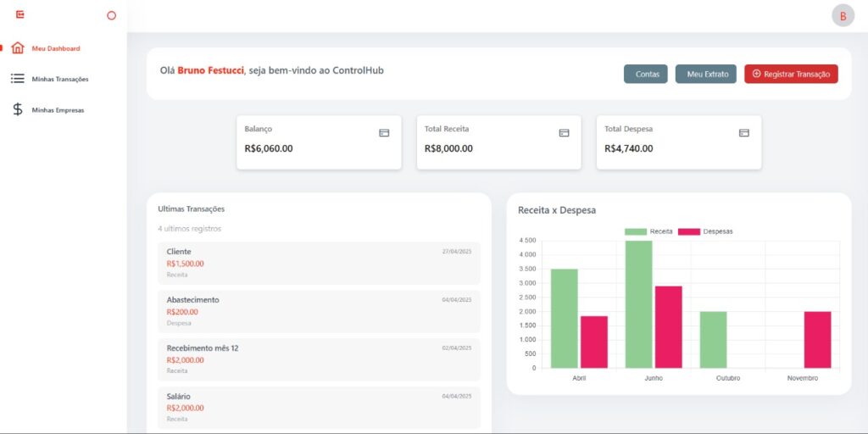Viewport: 868px width, 434px height.
Task: Click the card icon in Total Receita tile
Action: point(564,133)
